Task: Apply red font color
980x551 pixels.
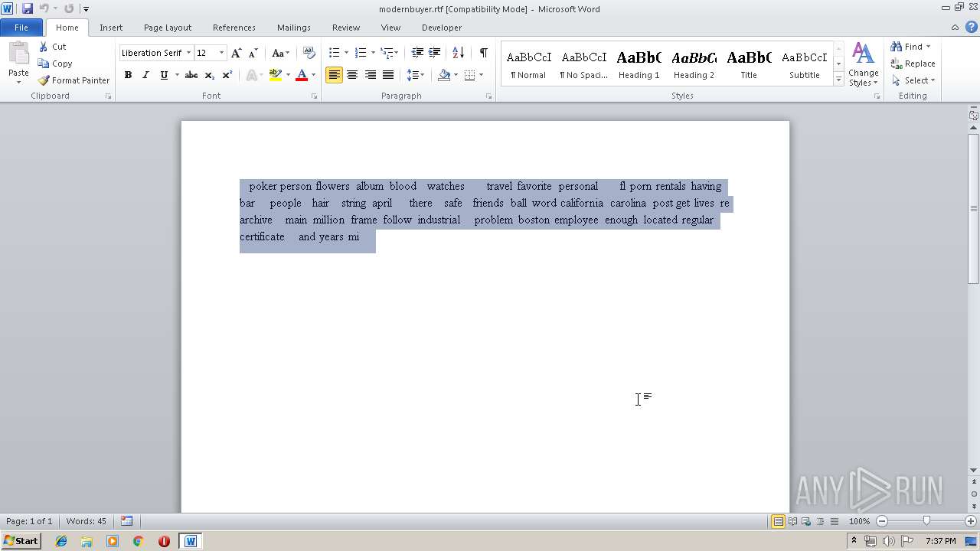Action: coord(302,75)
